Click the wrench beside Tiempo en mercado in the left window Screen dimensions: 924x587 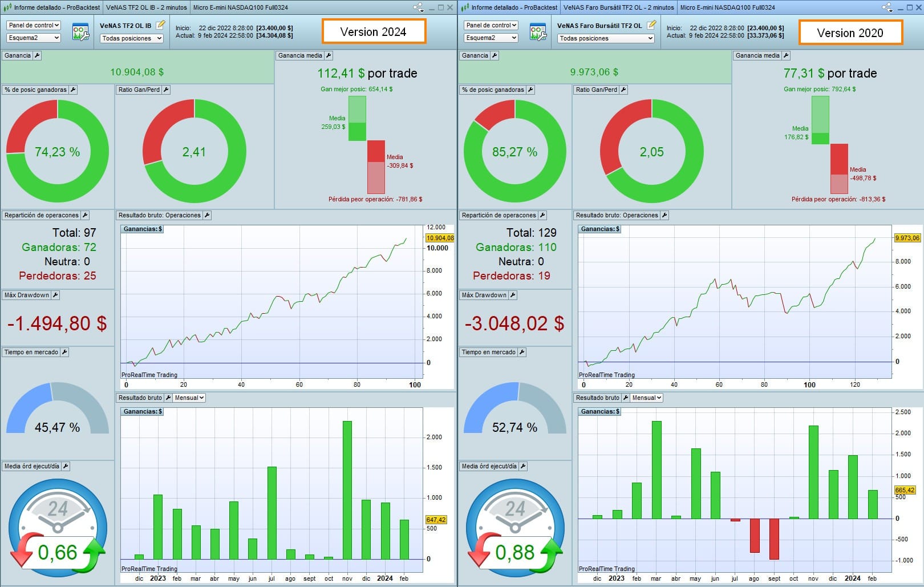pos(64,352)
